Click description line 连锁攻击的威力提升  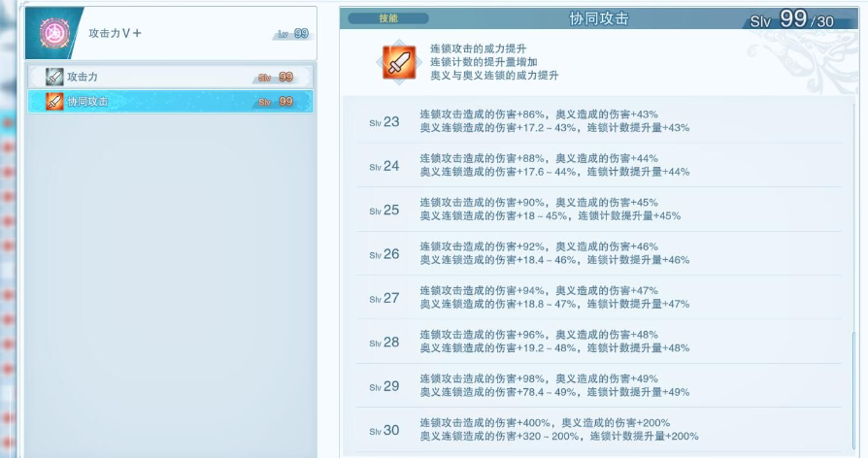tap(479, 49)
